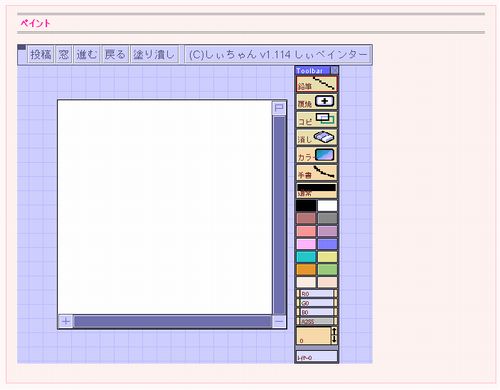Pick the cyan color swatch
The image size is (500, 390).
pos(306,257)
